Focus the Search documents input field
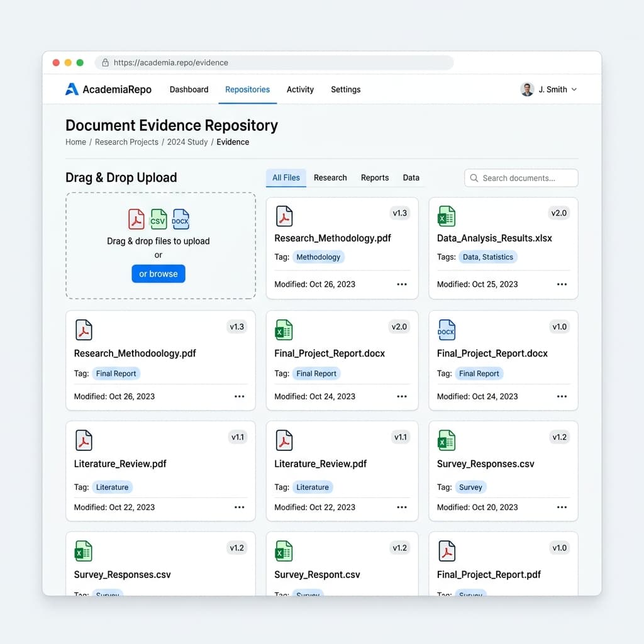Image resolution: width=644 pixels, height=644 pixels. pos(521,178)
